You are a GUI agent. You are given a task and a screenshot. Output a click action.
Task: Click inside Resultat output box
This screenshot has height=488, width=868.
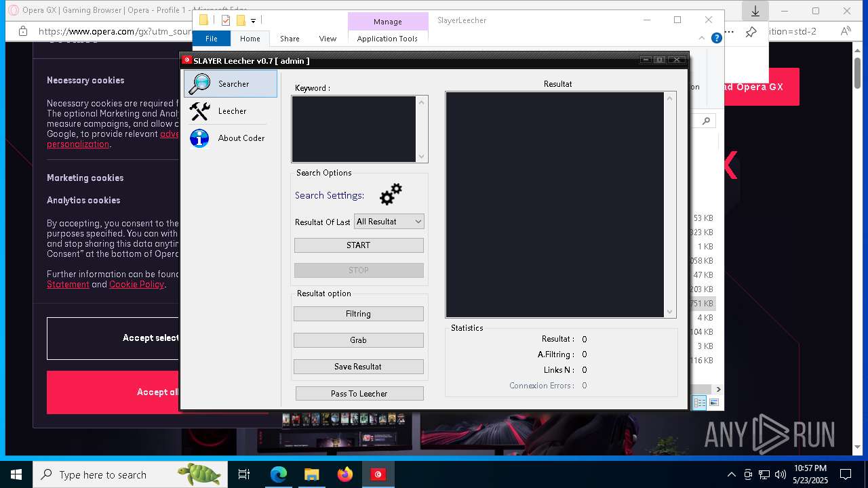tap(555, 205)
